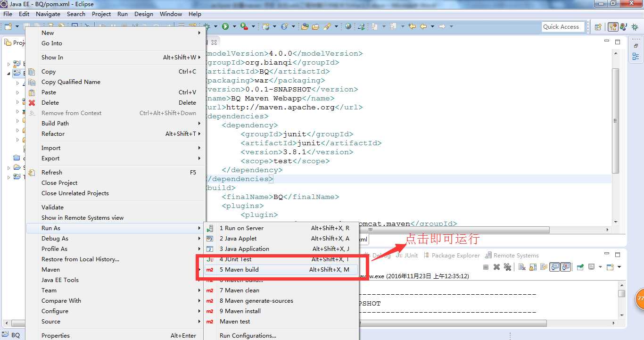The image size is (644, 340).
Task: Switch to the JUnit tab
Action: [x=407, y=255]
